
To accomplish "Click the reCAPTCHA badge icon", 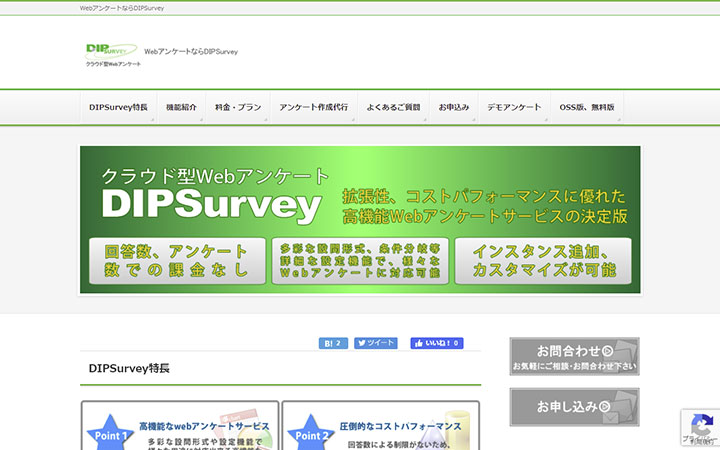I will pyautogui.click(x=700, y=428).
